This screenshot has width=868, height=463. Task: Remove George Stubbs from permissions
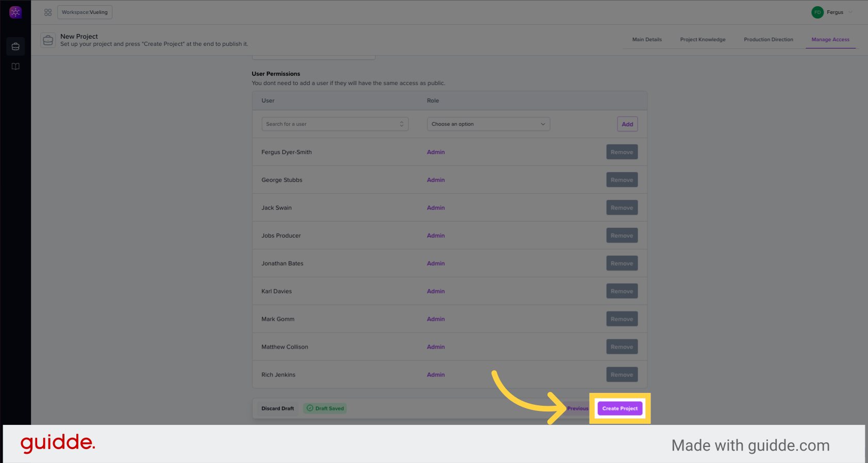622,180
